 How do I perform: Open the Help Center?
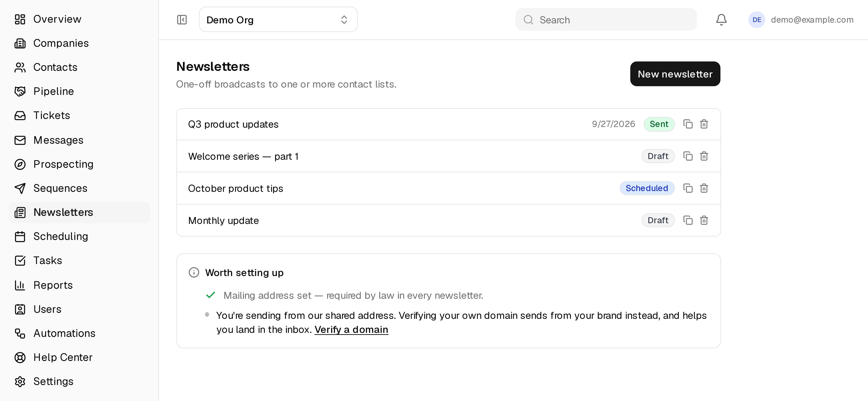coord(79,358)
